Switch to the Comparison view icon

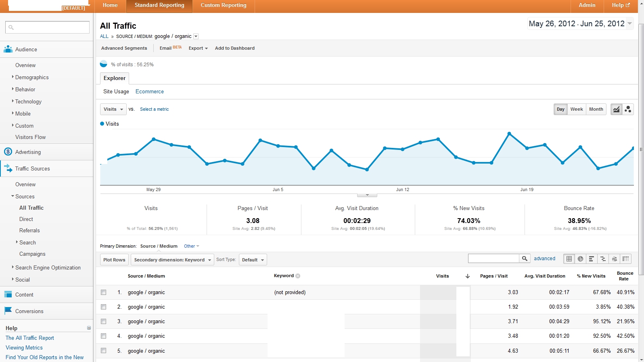603,259
